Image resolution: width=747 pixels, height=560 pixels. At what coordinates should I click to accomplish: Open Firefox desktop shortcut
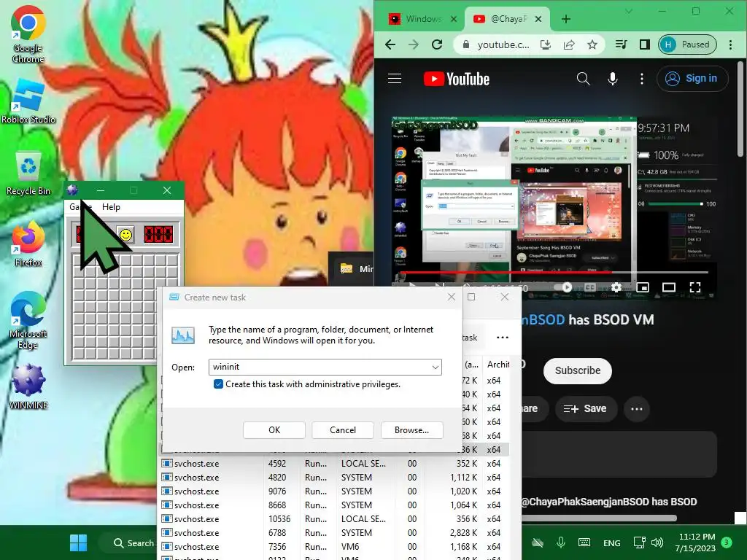28,244
